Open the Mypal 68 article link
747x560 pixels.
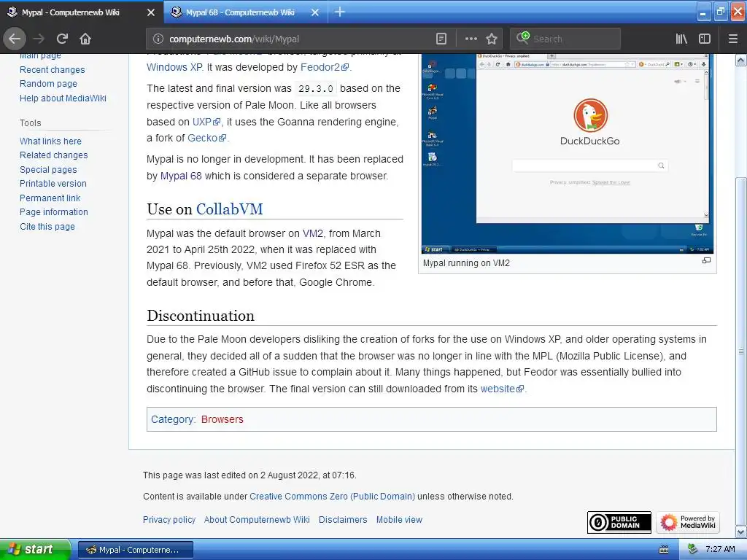coord(181,176)
